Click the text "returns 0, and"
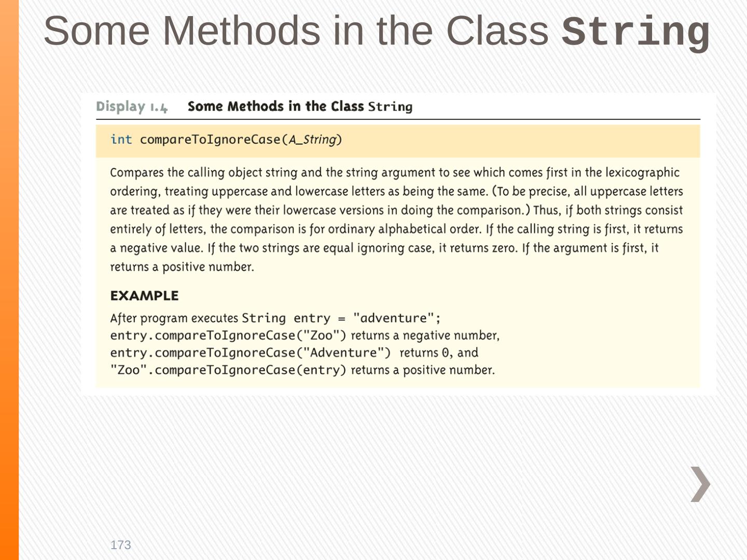This screenshot has width=747, height=560. click(x=439, y=353)
